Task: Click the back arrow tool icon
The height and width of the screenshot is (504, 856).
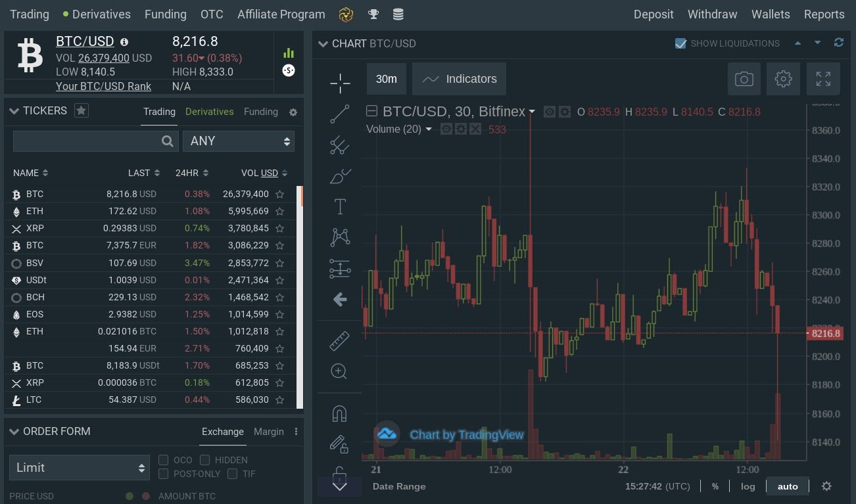Action: coord(339,300)
